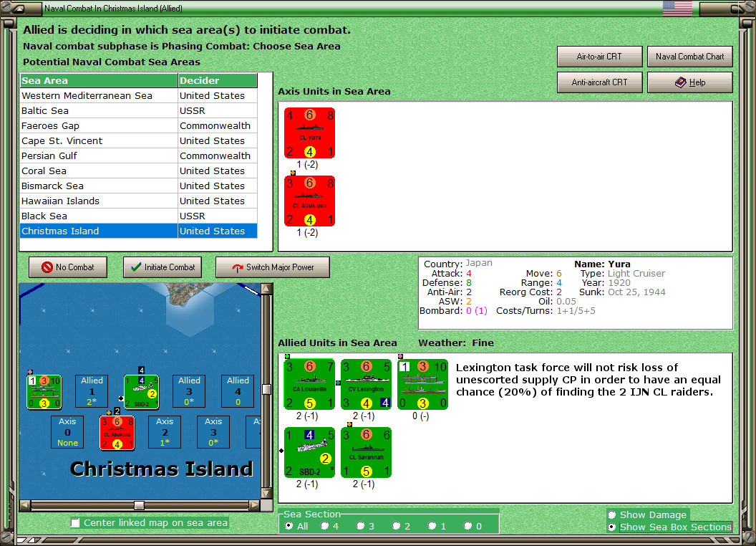Click the Allied 1 sea box section
Screen dimensions: 756x546
[92, 391]
